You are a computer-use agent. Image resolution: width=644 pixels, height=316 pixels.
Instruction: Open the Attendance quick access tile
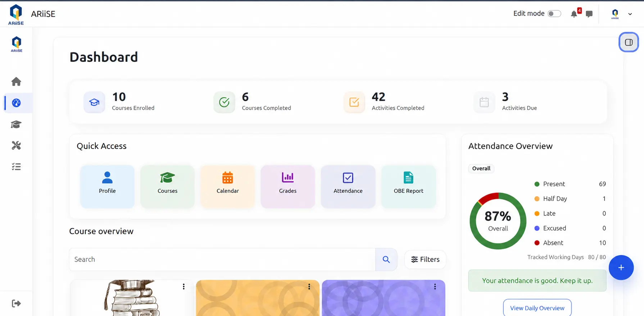(348, 186)
